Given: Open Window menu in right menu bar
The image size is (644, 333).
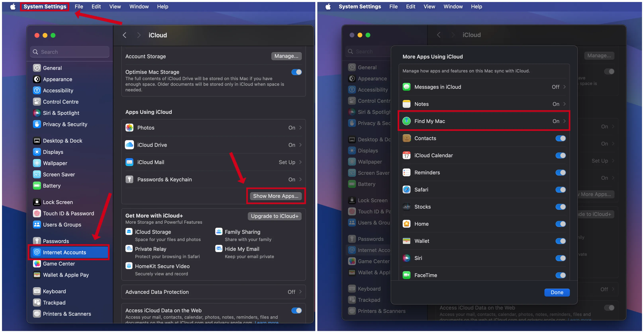Looking at the screenshot, I should pos(453,7).
